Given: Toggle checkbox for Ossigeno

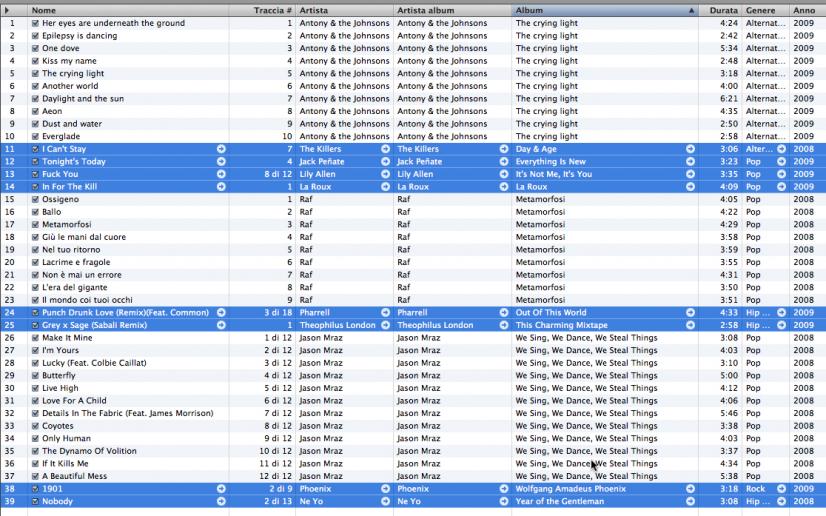Looking at the screenshot, I should 35,200.
